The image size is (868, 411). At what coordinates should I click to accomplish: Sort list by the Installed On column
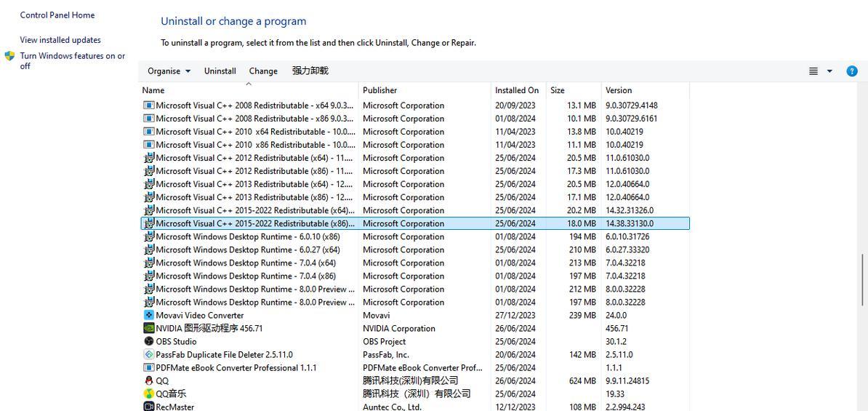(x=517, y=90)
